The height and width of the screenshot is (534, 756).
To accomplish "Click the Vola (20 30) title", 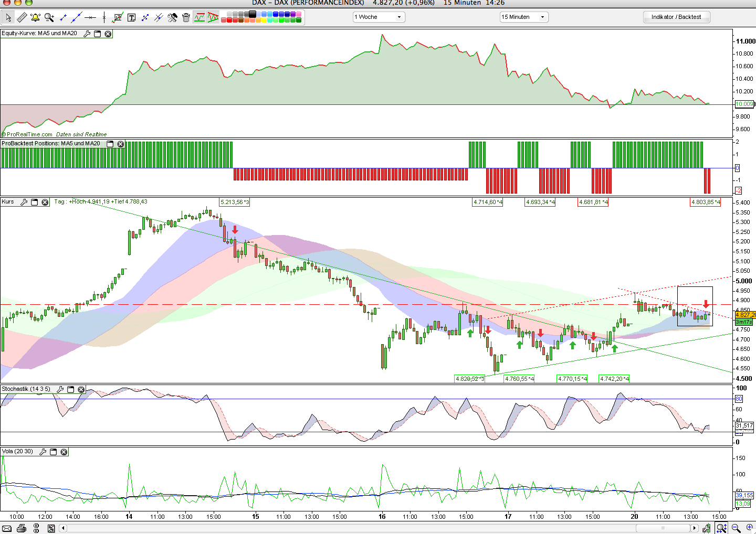I will click(x=17, y=451).
